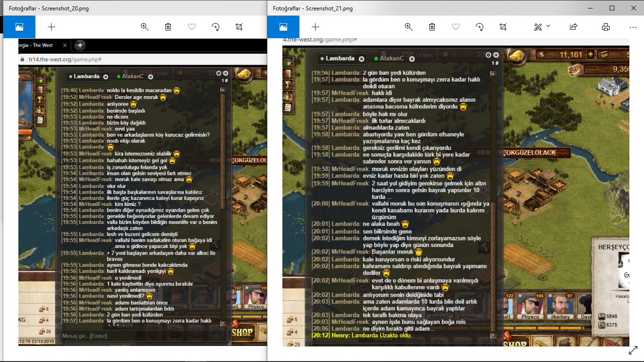
Task: Click the zoom icon in the Screenshot_21 window
Action: click(409, 27)
